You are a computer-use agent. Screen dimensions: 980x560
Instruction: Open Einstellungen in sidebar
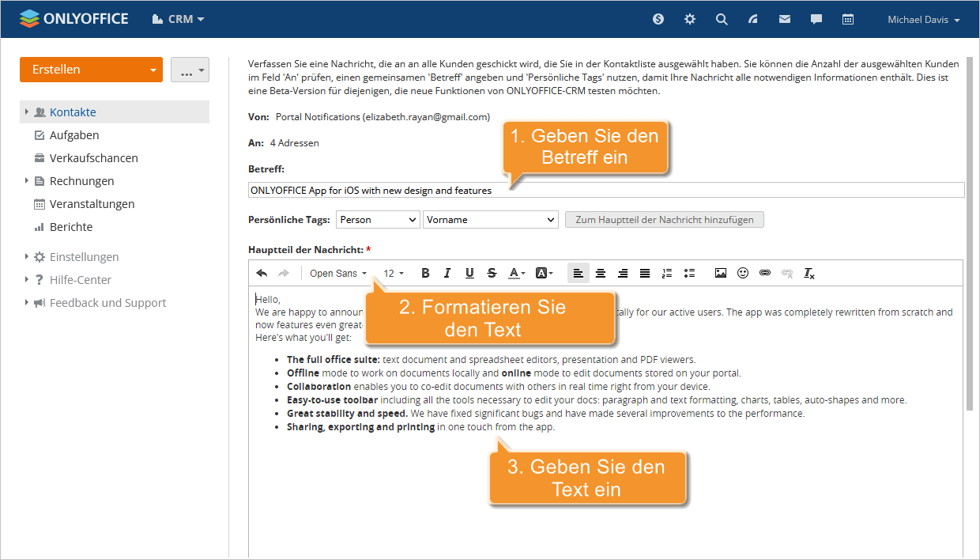point(84,257)
